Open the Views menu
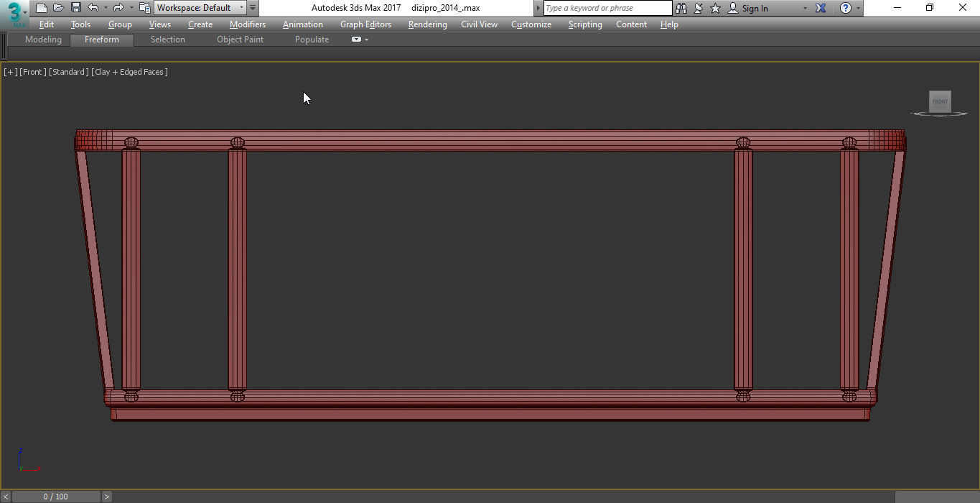980x503 pixels. tap(159, 24)
